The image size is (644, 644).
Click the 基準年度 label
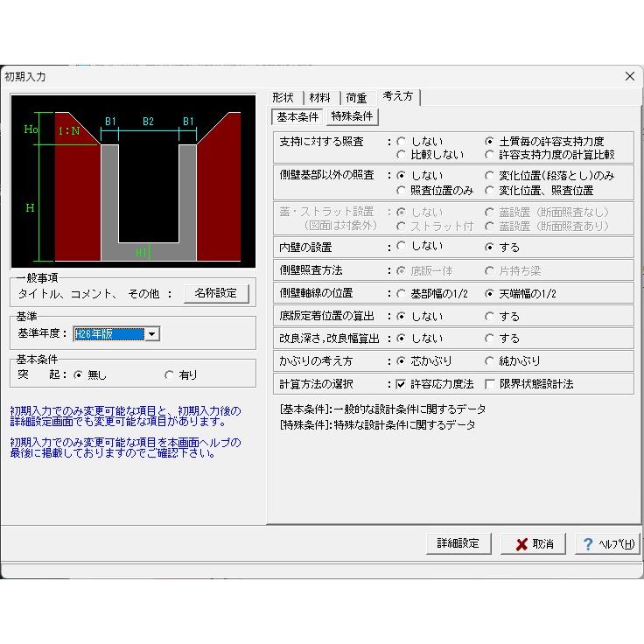coord(42,333)
